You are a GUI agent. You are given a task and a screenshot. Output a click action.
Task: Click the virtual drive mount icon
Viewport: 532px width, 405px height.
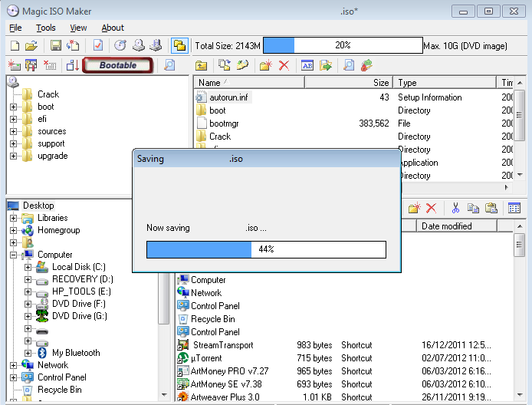(x=156, y=45)
